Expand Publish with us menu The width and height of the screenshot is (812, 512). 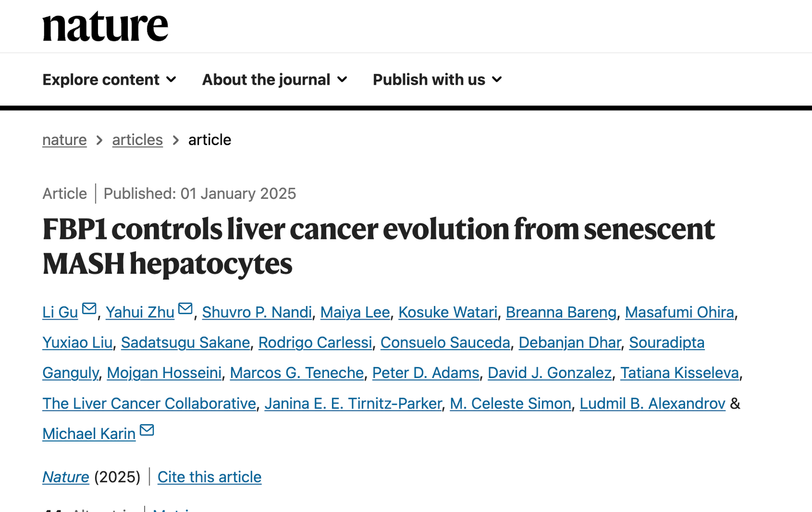point(437,80)
